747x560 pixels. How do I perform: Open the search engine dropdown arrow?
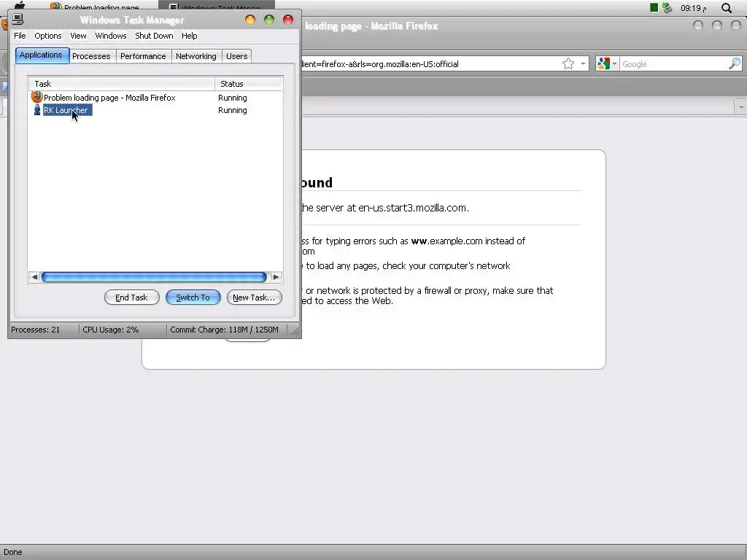pos(614,64)
